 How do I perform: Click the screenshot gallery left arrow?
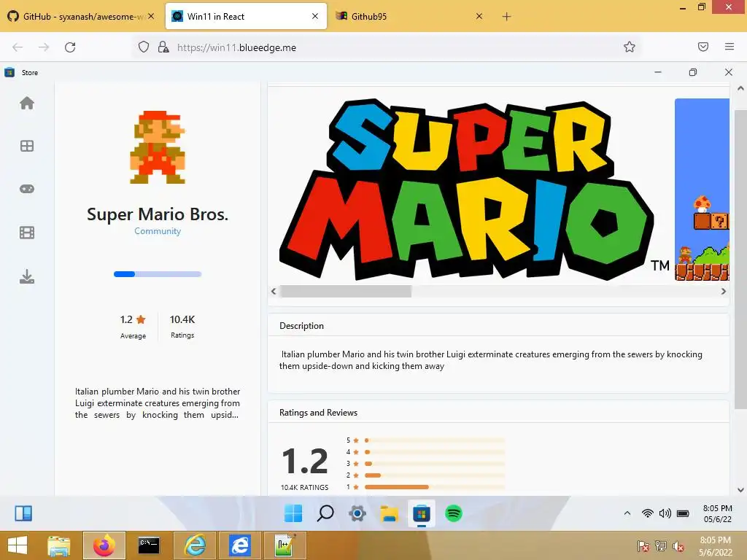[274, 292]
